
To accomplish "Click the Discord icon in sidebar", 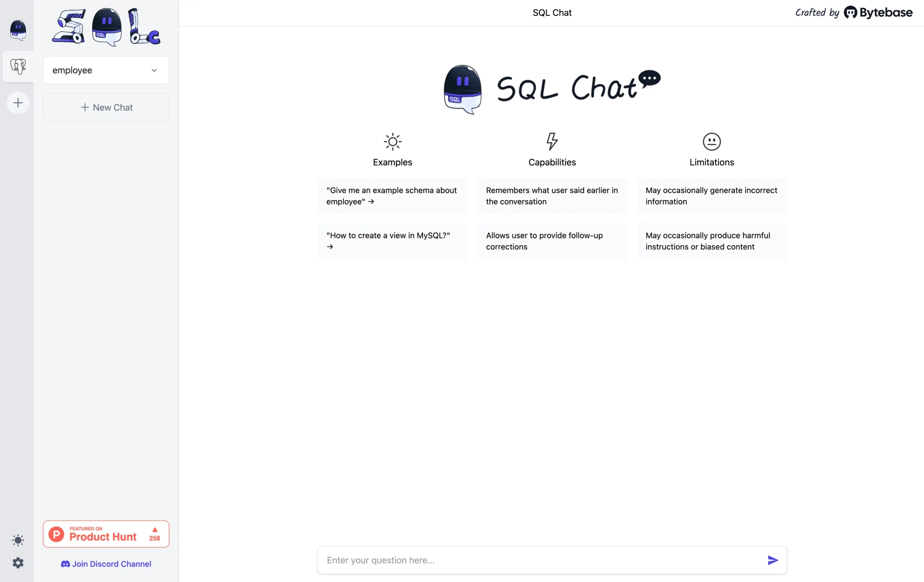I will tap(65, 563).
